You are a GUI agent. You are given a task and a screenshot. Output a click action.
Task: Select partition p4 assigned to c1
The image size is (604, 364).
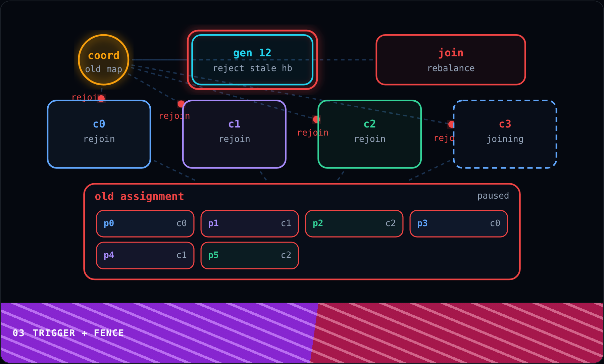coord(145,255)
